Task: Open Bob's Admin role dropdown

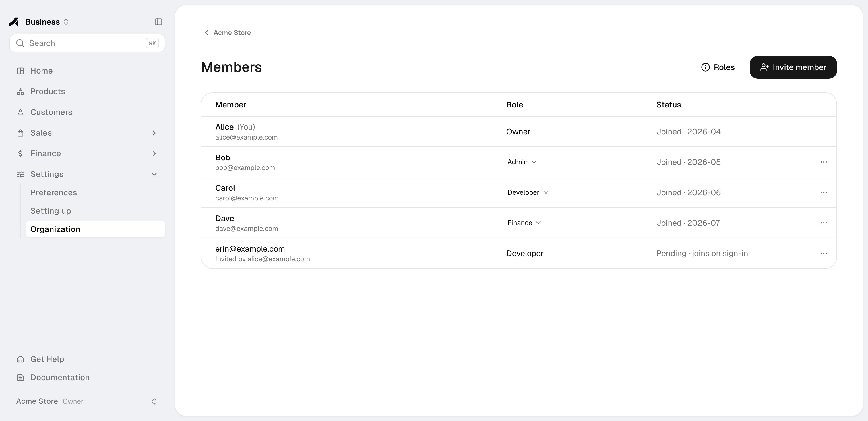Action: point(522,162)
